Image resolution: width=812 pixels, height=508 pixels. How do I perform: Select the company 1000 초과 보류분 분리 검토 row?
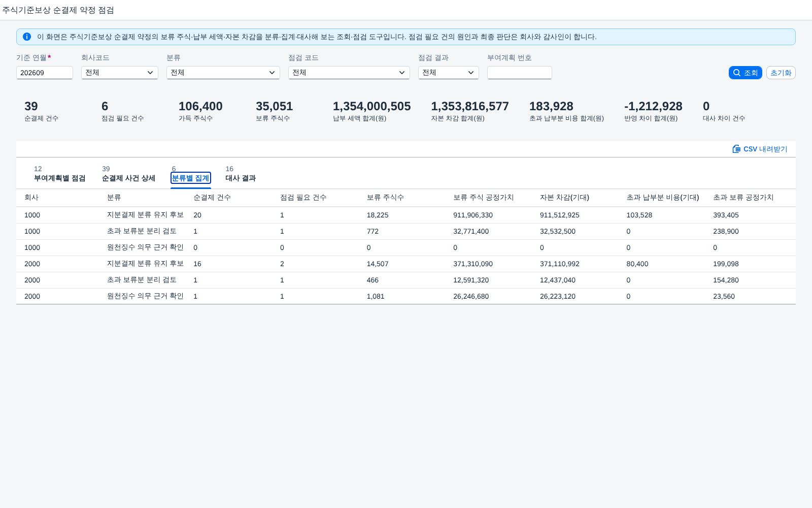click(406, 231)
